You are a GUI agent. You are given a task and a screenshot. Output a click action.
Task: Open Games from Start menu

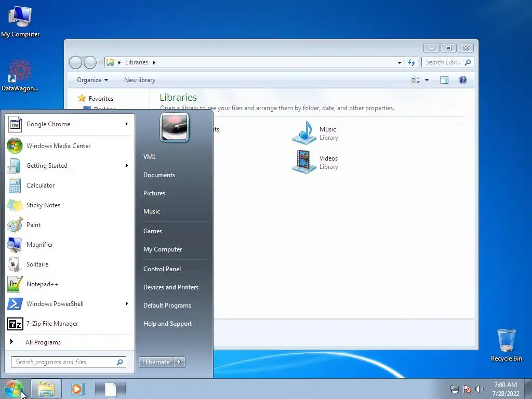153,231
